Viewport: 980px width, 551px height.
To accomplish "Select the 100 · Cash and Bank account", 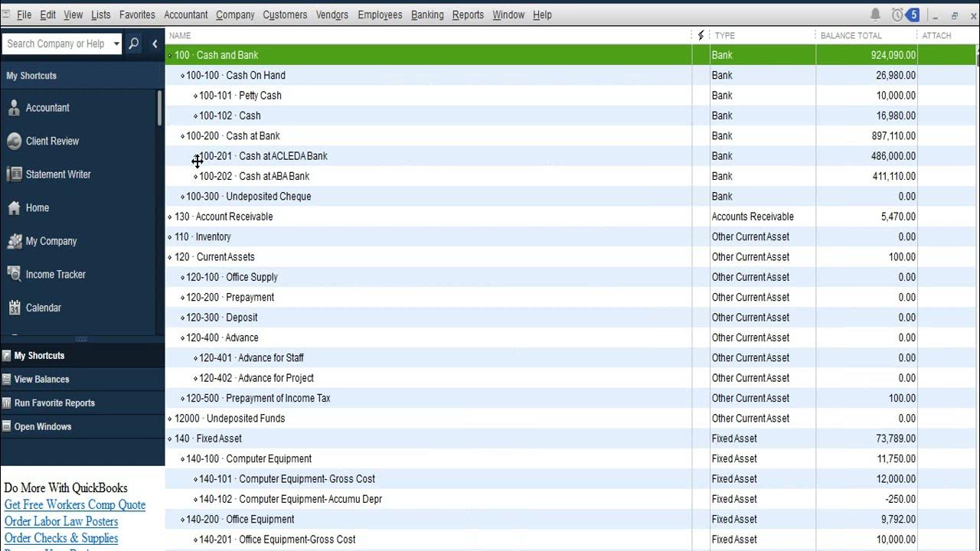I will point(570,55).
